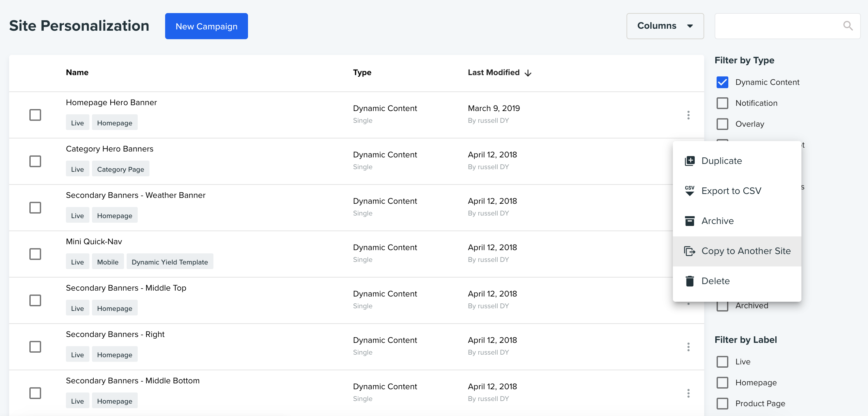
Task: Open three-dot menu for Homepage Hero Banner
Action: tap(688, 115)
